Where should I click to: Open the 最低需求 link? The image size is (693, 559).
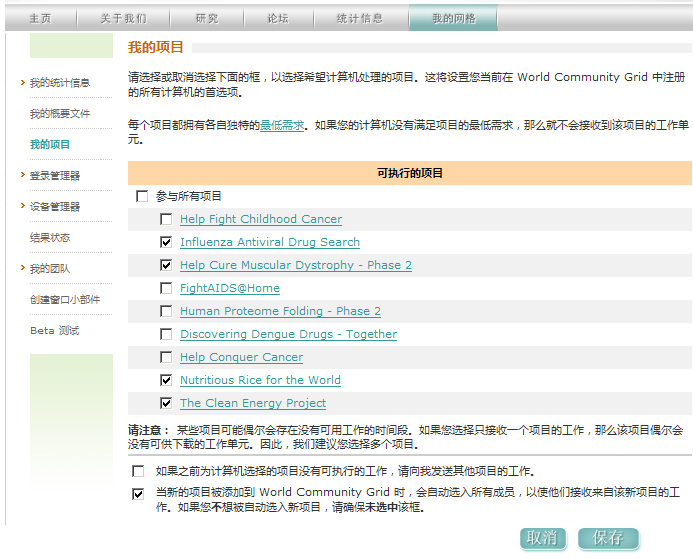click(x=282, y=125)
